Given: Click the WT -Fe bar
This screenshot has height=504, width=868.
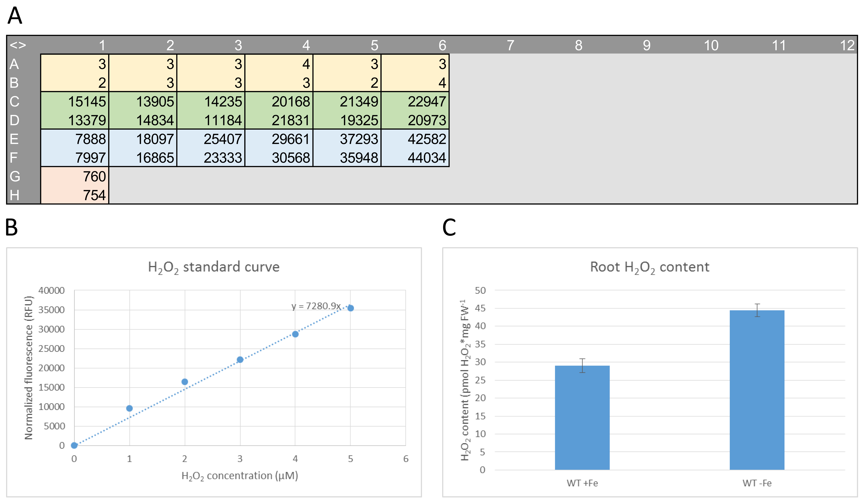Looking at the screenshot, I should coord(757,390).
